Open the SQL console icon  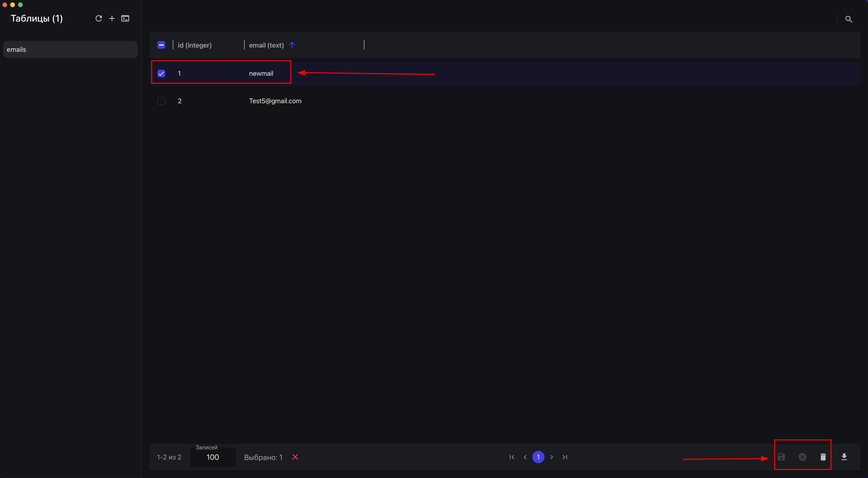pyautogui.click(x=125, y=19)
